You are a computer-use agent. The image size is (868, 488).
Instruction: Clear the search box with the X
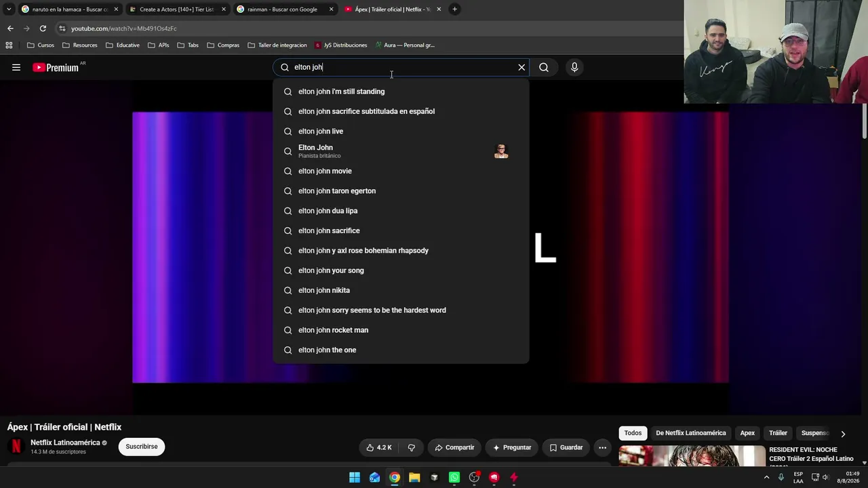point(521,67)
